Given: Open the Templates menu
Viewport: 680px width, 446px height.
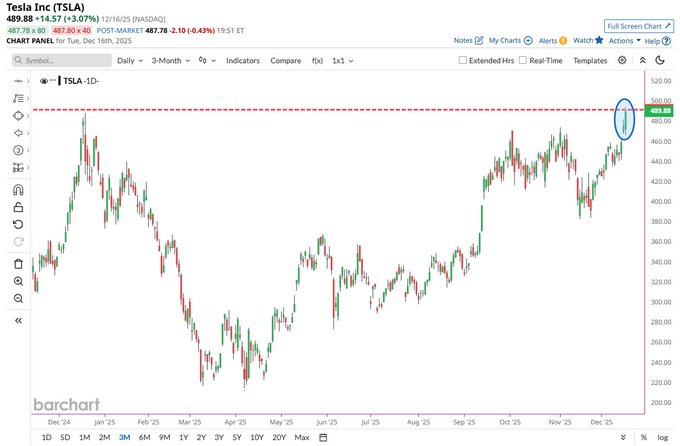Looking at the screenshot, I should tap(590, 61).
